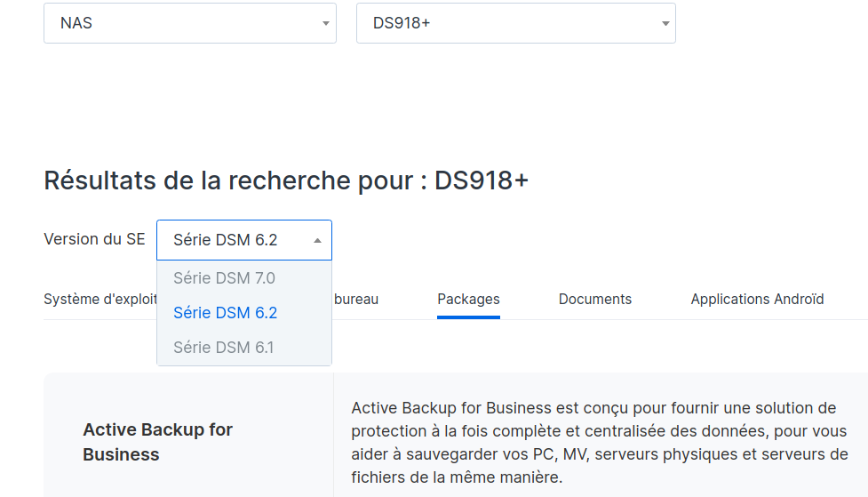
Task: Click the Active Backup for Business title
Action: point(157,442)
